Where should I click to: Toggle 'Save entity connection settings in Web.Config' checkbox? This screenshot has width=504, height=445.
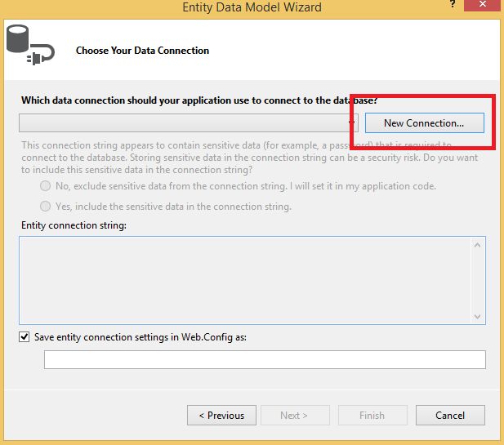click(x=25, y=336)
